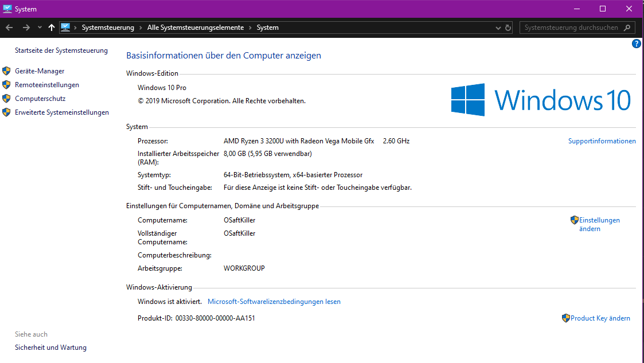The image size is (644, 363).
Task: Open Sicherheit und Wartung
Action: (50, 348)
